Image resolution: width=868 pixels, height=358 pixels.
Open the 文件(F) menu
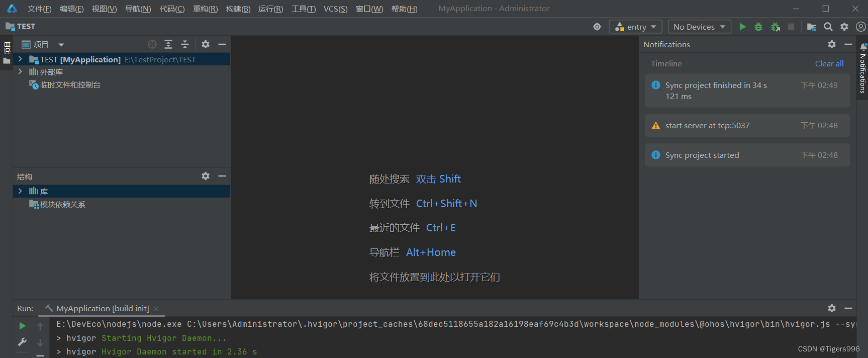[40, 9]
